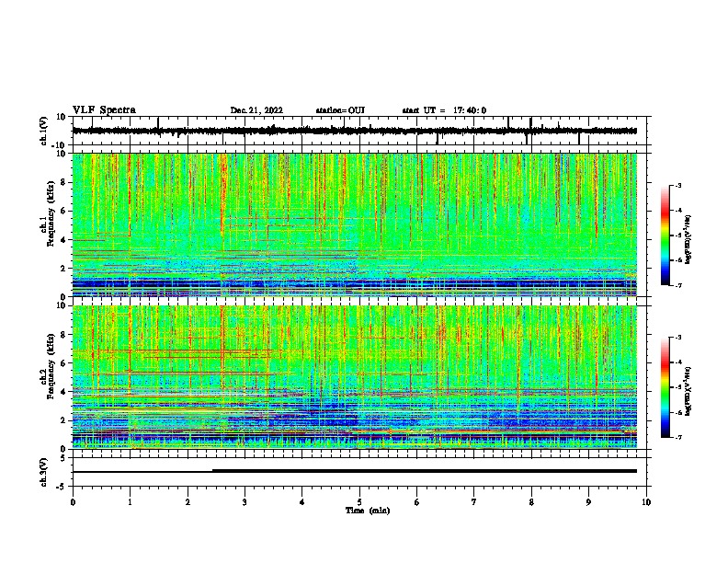The height and width of the screenshot is (563, 728).
Task: Click the ch.2 color bar log(PSD) label
Action: pos(688,391)
